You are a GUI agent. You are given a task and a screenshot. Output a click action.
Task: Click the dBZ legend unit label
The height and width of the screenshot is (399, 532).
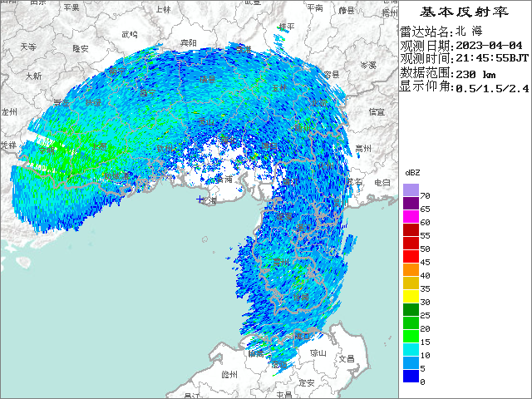[x=412, y=173]
